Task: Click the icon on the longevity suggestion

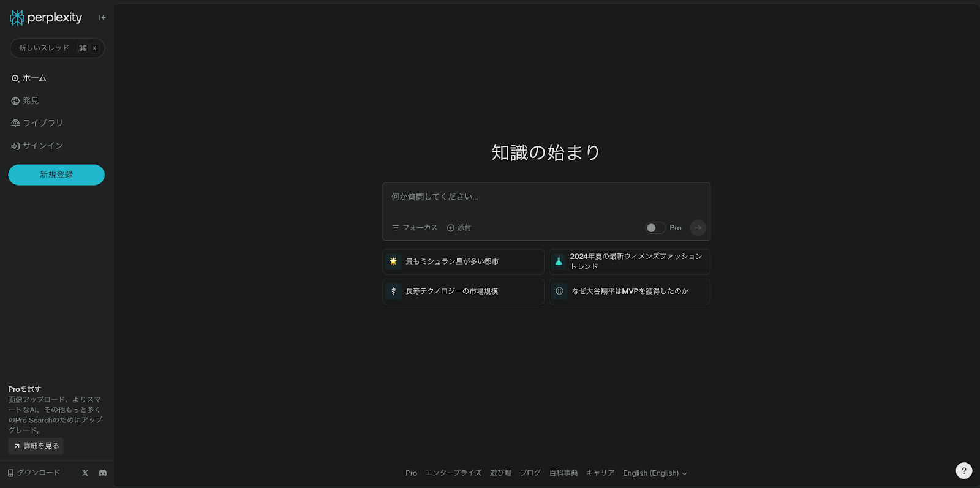Action: (x=393, y=291)
